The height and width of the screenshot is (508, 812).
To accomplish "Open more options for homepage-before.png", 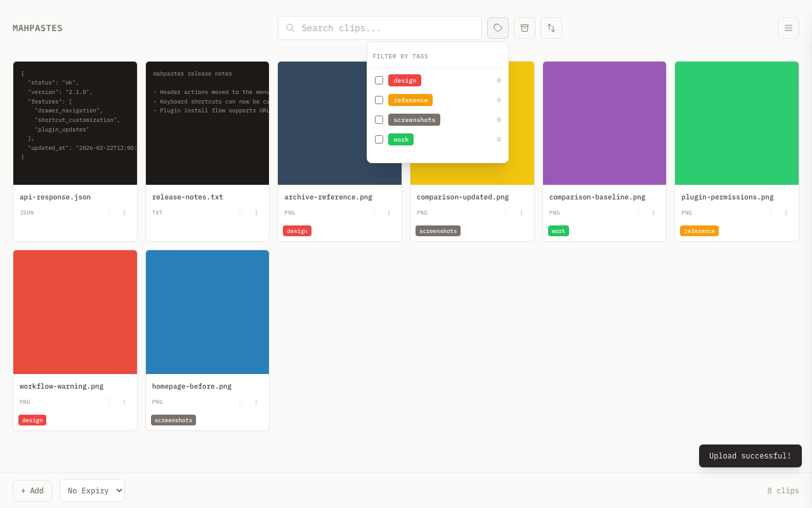I will (256, 402).
